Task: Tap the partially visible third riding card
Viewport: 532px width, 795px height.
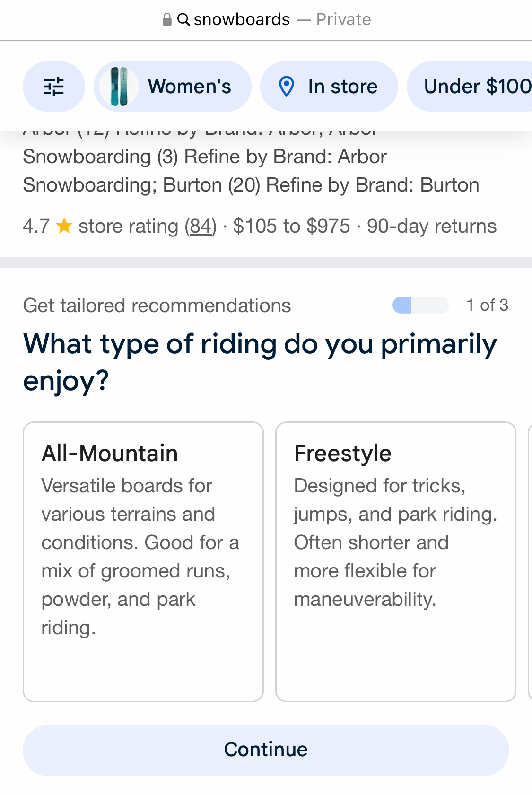Action: pyautogui.click(x=530, y=561)
